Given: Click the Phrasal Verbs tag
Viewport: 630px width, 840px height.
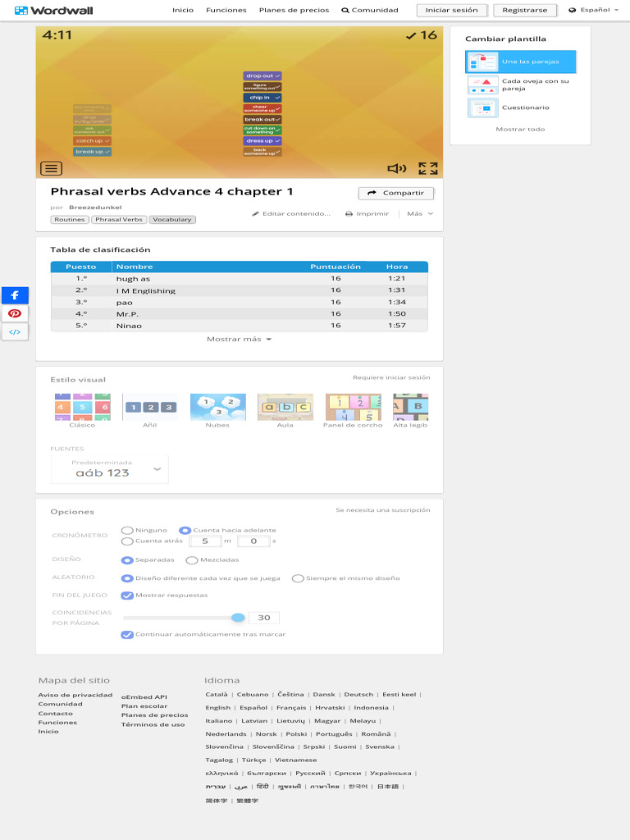Looking at the screenshot, I should [x=119, y=220].
